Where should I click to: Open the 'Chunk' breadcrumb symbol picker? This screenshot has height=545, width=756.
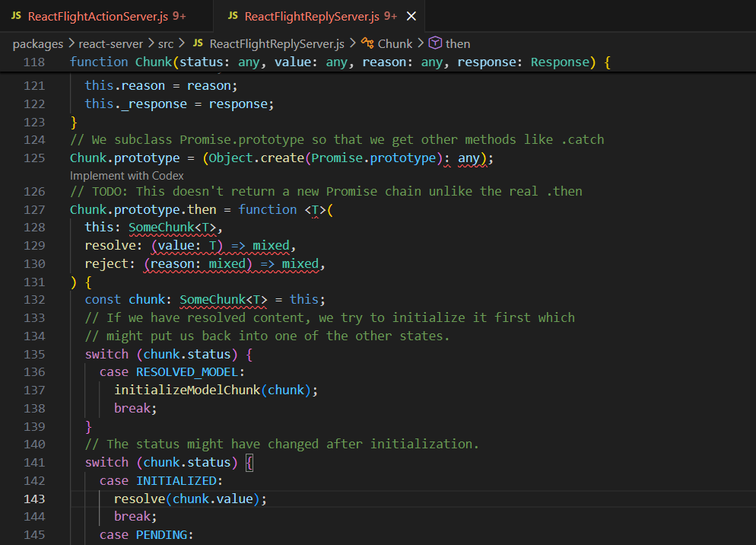point(395,44)
